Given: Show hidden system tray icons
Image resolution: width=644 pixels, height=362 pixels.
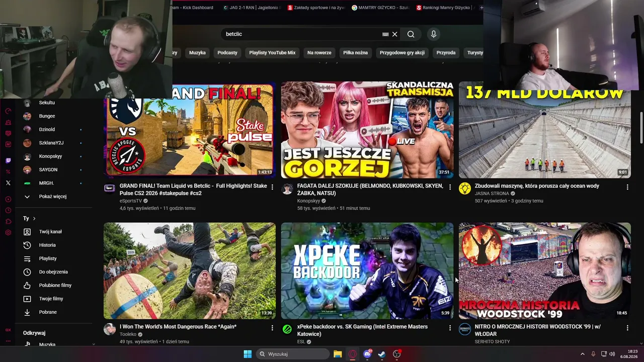Looking at the screenshot, I should 583,354.
